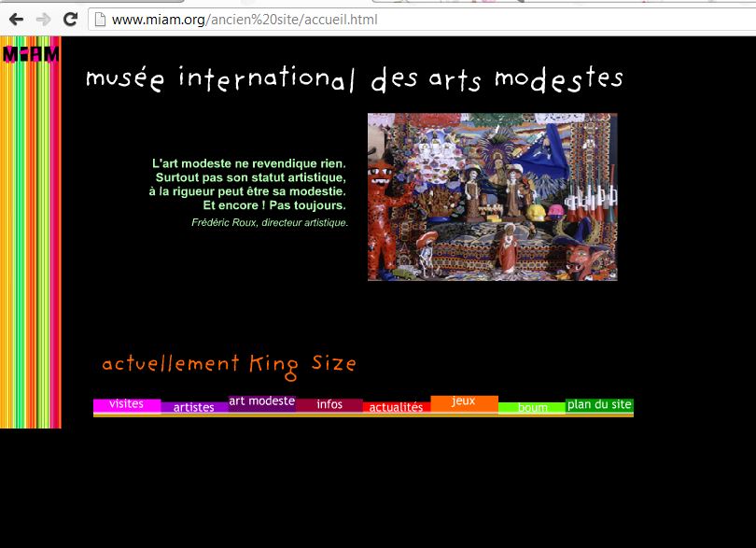This screenshot has width=756, height=548.
Task: Open 'plan du site' sitemap link
Action: click(599, 404)
